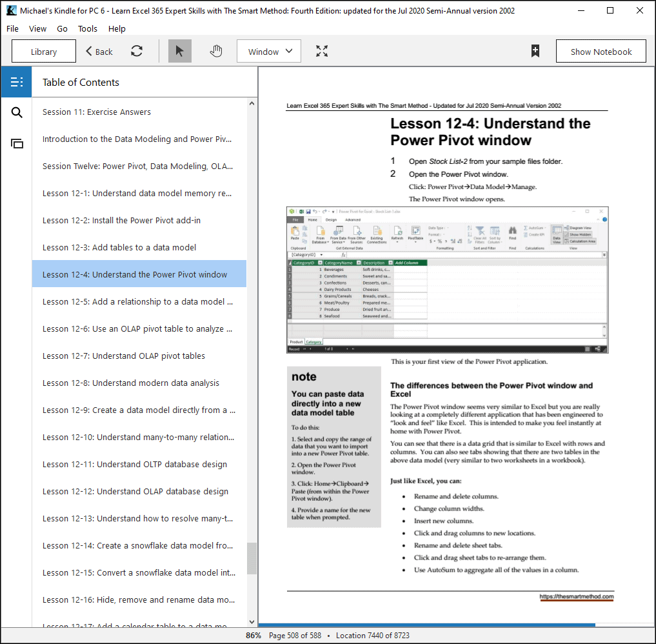Screen dimensions: 656x644
Task: Click the scroll up arrow in contents list
Action: coord(252,103)
